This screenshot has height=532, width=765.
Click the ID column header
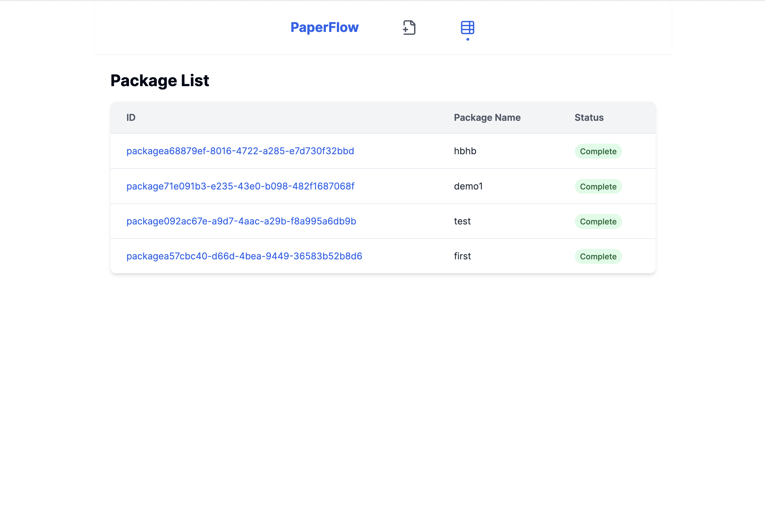coord(131,117)
